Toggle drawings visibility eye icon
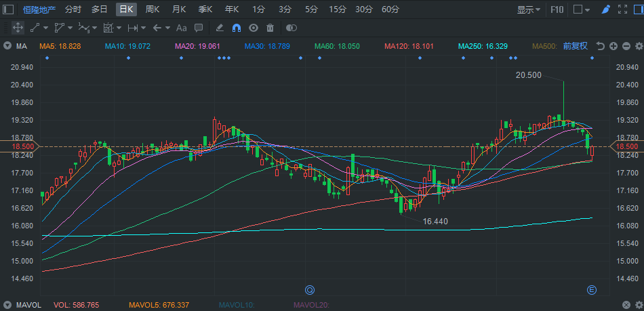The image size is (644, 311). pyautogui.click(x=254, y=28)
